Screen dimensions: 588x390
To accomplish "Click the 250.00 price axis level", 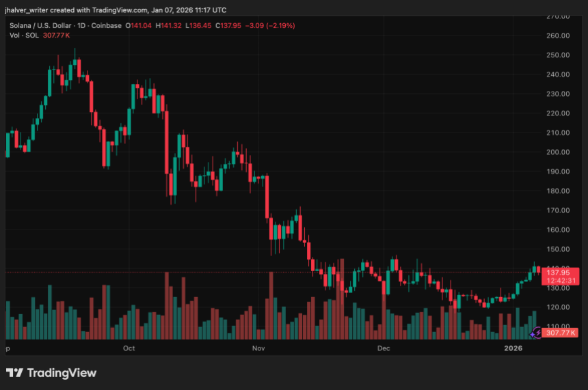I will point(558,55).
